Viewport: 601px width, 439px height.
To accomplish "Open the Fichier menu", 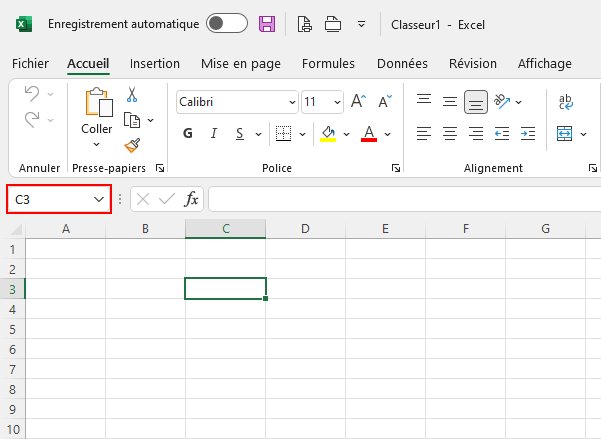I will pos(30,64).
